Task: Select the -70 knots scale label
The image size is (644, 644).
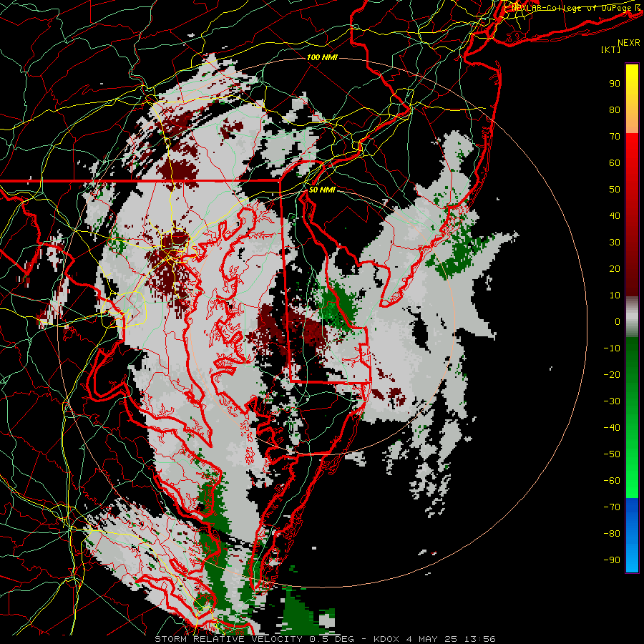Action: [612, 507]
